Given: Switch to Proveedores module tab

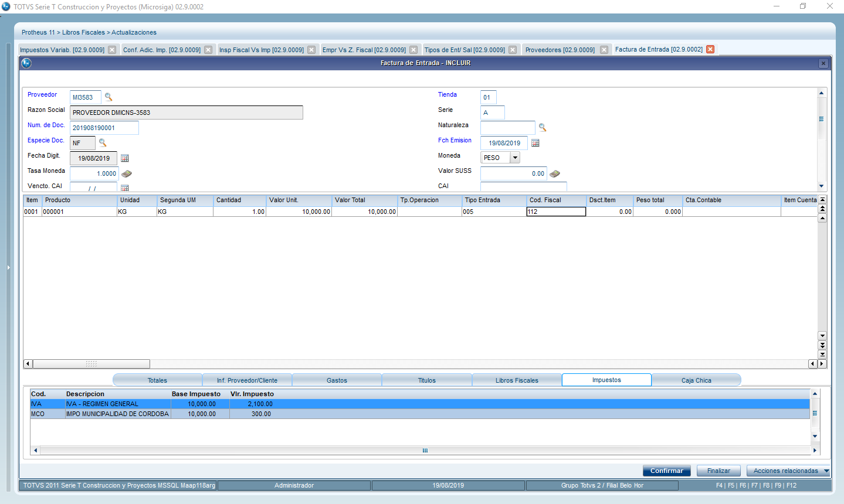Looking at the screenshot, I should 560,50.
